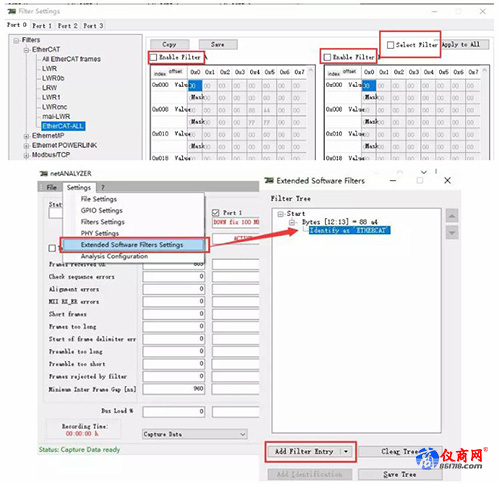Toggle the Port 1 checkbox
The height and width of the screenshot is (484, 500).
(x=215, y=213)
